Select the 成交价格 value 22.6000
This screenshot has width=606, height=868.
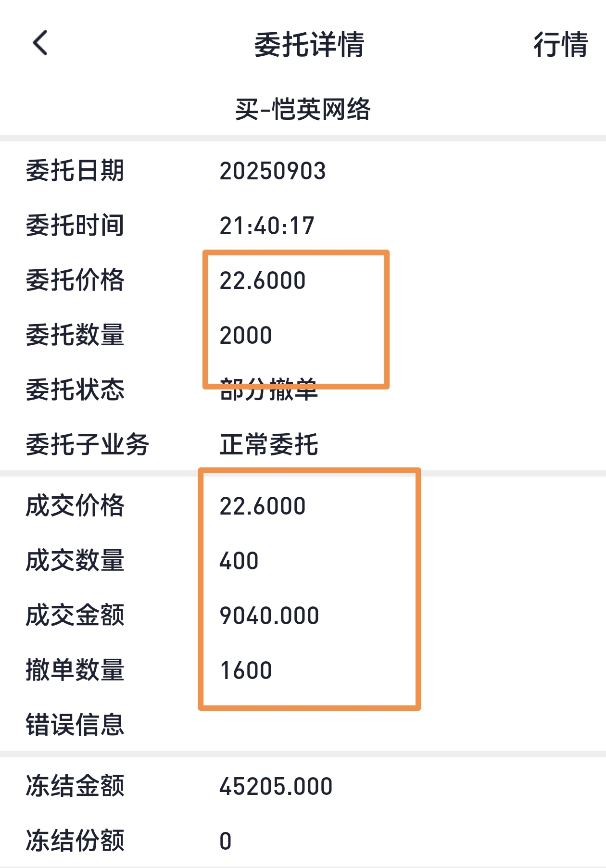click(263, 506)
